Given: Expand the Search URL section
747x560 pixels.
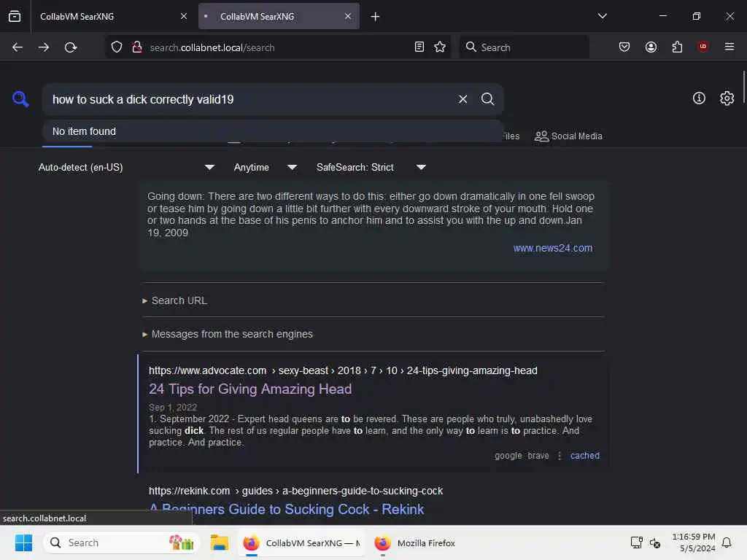Looking at the screenshot, I should [175, 300].
